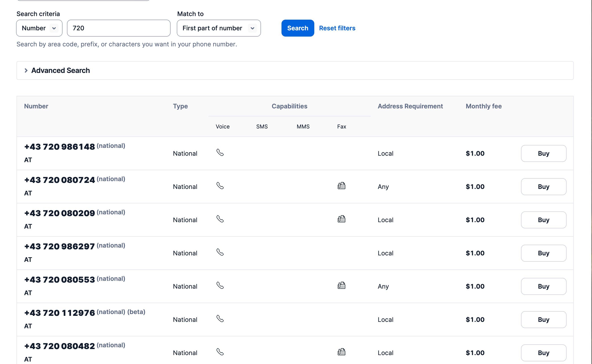Click the voice icon for +43 720 986297
This screenshot has height=364, width=592.
[220, 252]
